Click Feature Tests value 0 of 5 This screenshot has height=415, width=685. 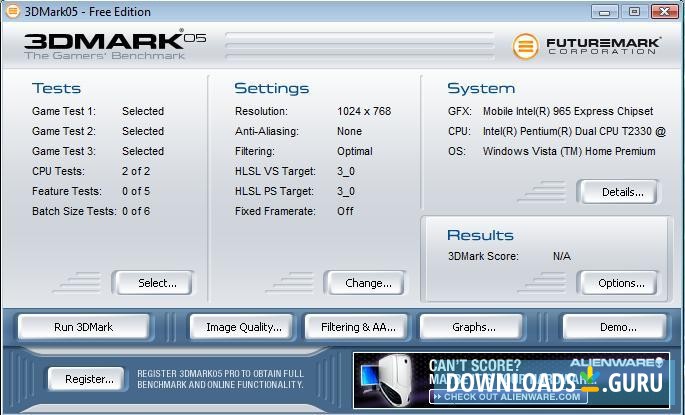click(x=136, y=191)
